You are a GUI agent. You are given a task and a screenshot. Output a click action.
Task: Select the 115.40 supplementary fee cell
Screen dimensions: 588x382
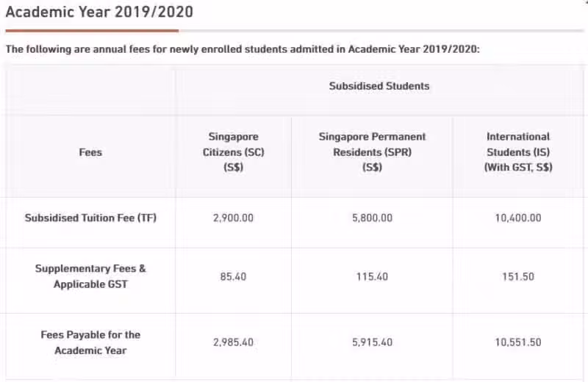pos(372,277)
